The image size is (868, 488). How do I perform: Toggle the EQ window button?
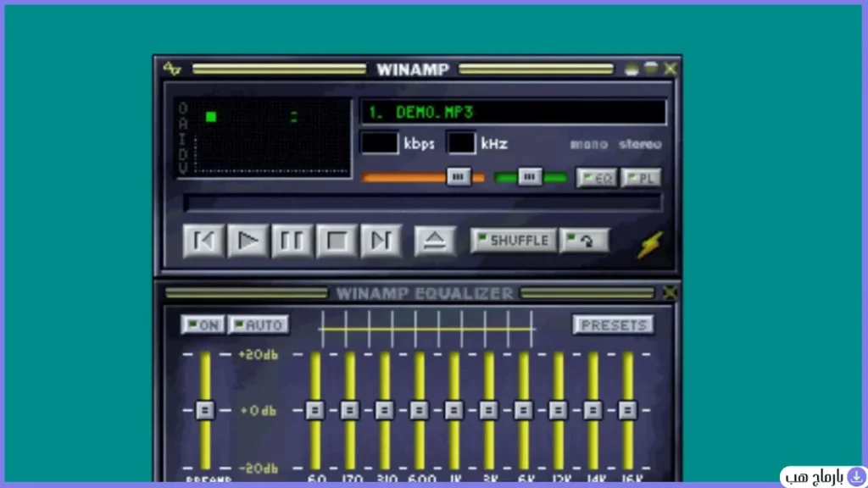(x=597, y=178)
